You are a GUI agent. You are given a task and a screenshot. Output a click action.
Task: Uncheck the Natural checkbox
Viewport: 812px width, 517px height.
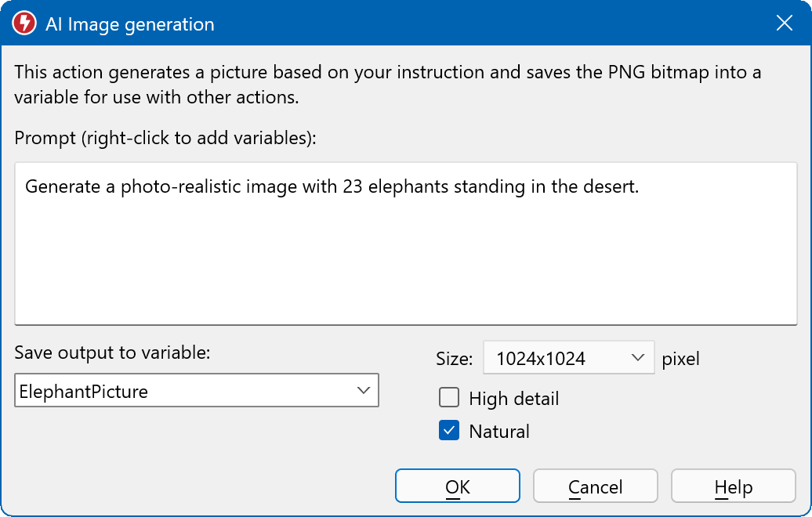449,431
